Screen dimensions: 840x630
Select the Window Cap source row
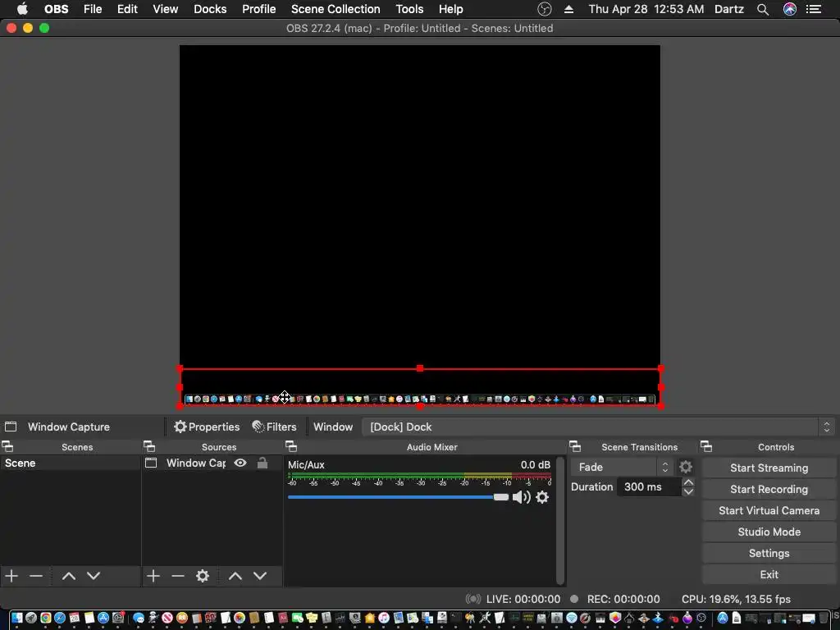point(212,463)
